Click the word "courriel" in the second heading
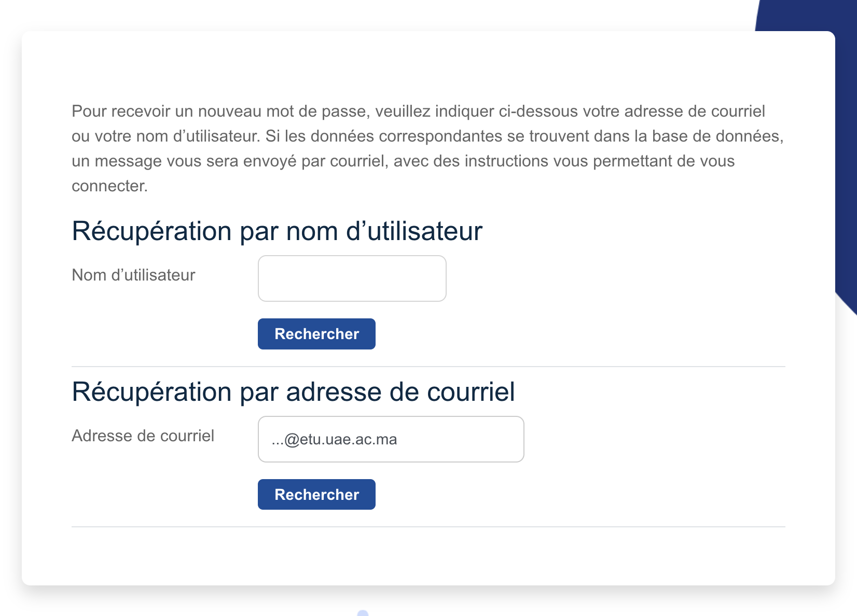The image size is (857, 616). click(471, 392)
